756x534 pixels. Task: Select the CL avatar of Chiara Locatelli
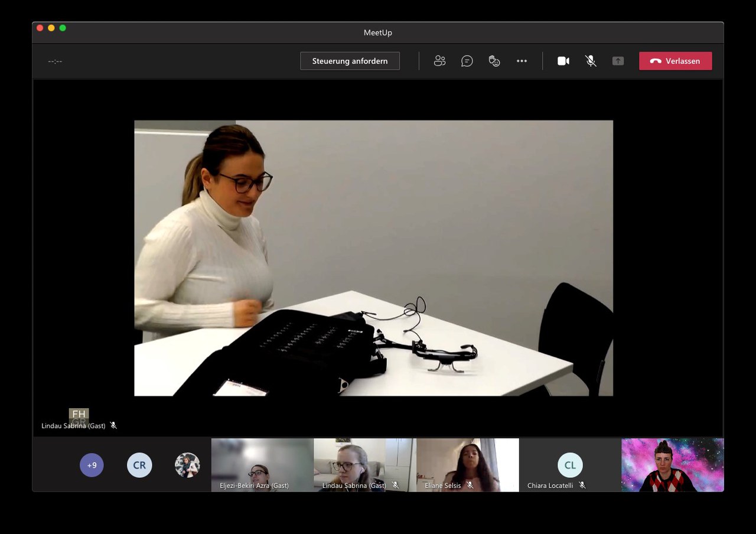pyautogui.click(x=570, y=465)
